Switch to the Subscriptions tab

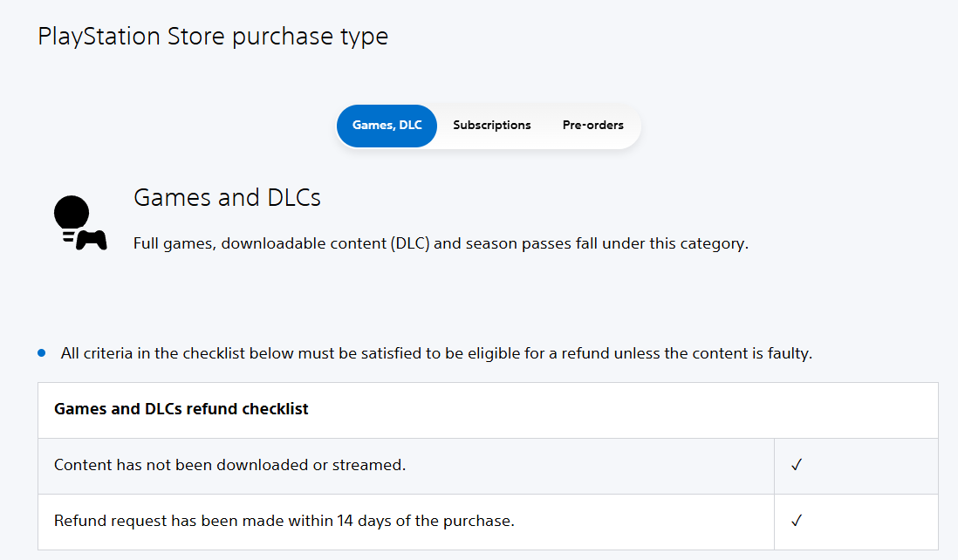click(492, 126)
